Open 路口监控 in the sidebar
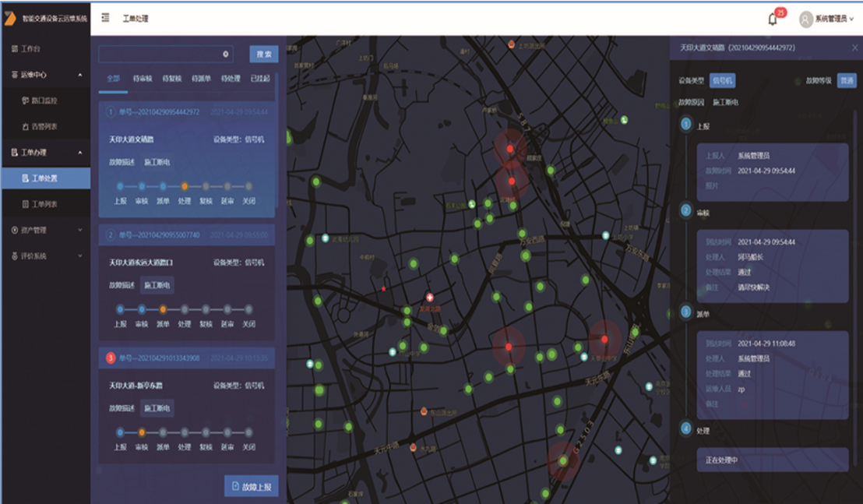 (44, 100)
